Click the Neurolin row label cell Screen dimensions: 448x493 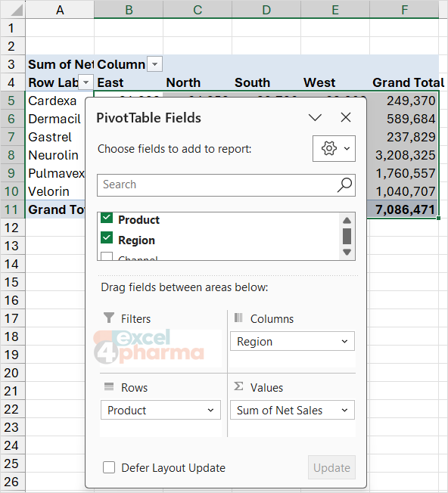[55, 155]
